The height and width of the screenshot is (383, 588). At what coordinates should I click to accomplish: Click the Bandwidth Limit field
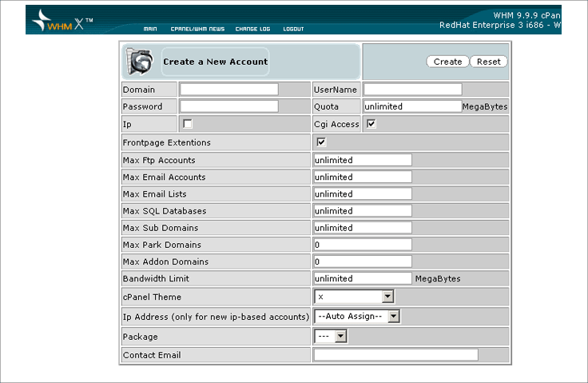(363, 278)
